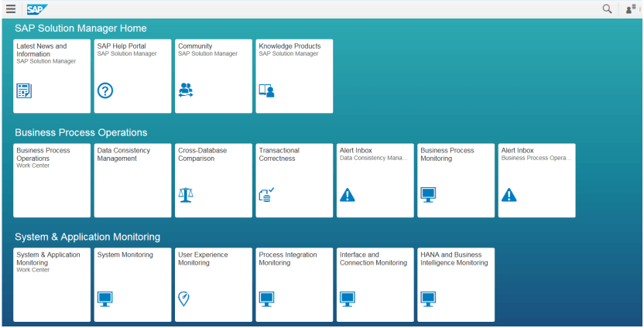The height and width of the screenshot is (328, 644).
Task: Click the 'User Experience Monitoring' title text
Action: (x=203, y=258)
